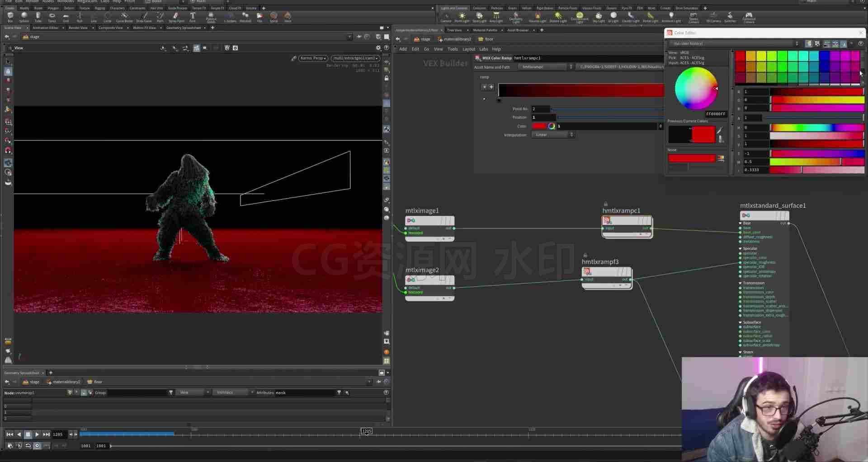The width and height of the screenshot is (868, 462).
Task: Click the eyedropper icon in Color Editor
Action: click(x=720, y=131)
